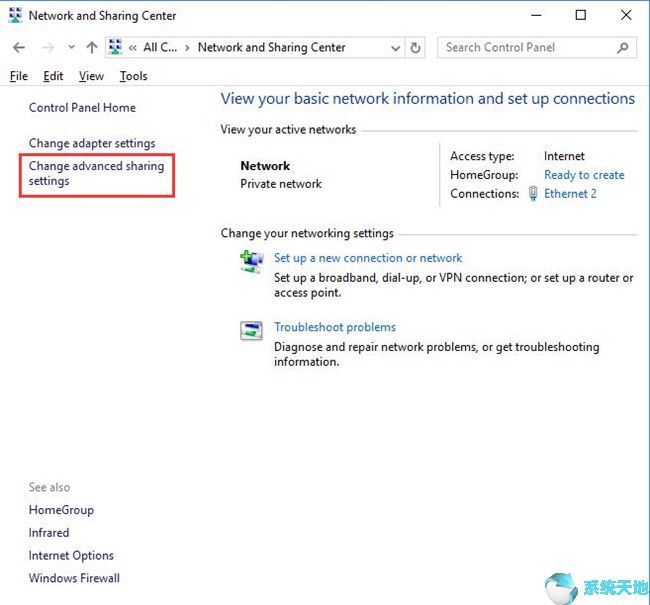Click the HomeGroup 'Ready to create' link
The width and height of the screenshot is (650, 605).
point(584,175)
